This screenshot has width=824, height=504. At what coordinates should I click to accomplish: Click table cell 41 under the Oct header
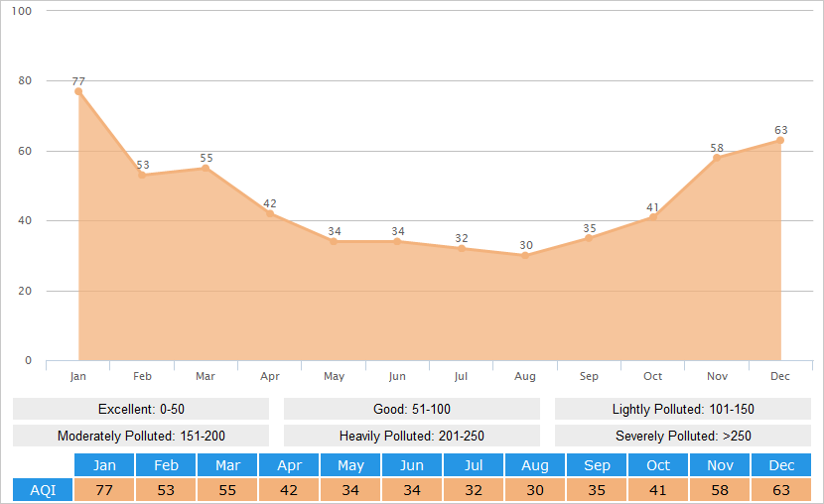pyautogui.click(x=658, y=490)
